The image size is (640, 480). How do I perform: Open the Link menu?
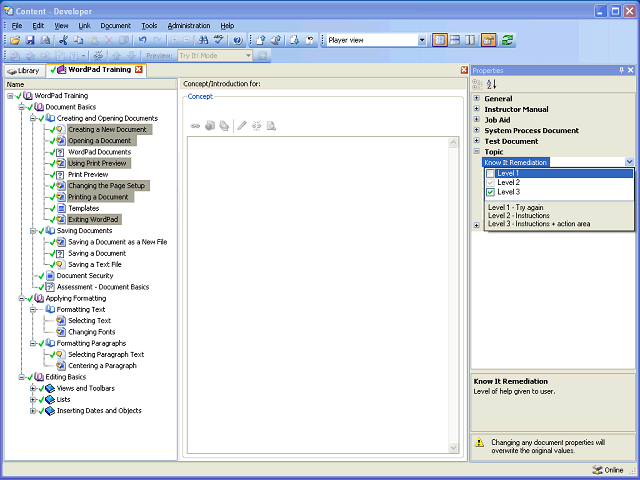click(x=84, y=26)
